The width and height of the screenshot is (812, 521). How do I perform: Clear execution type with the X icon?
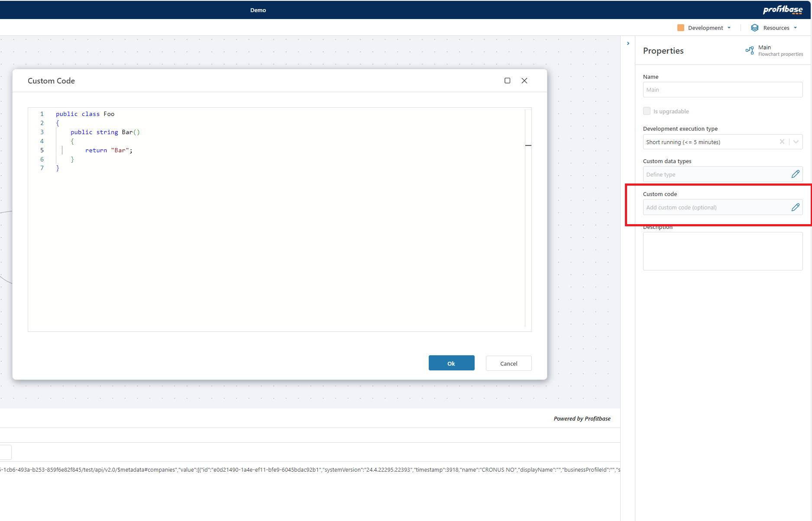click(x=782, y=142)
